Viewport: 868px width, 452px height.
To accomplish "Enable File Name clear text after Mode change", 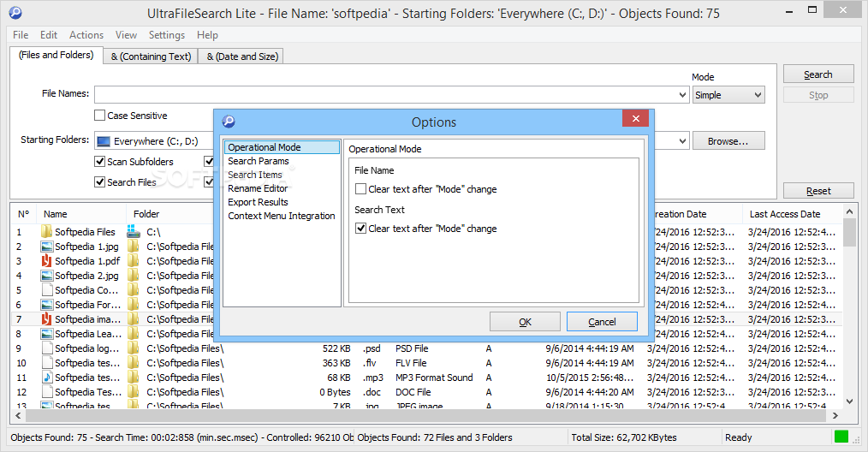I will pos(360,189).
